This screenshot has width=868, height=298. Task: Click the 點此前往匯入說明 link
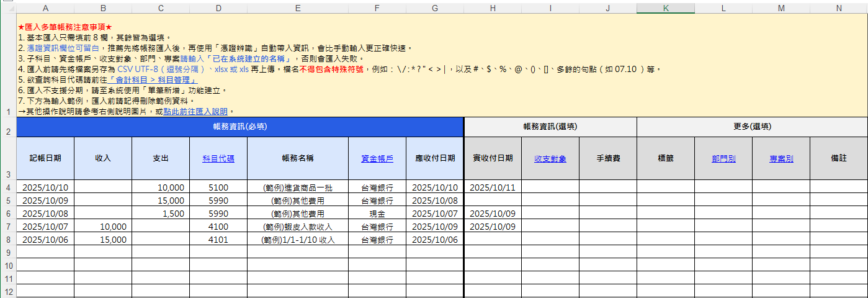pos(196,112)
